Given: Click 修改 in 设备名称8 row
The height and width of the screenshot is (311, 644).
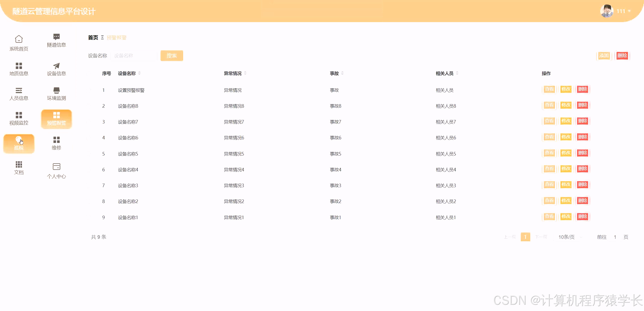Looking at the screenshot, I should pyautogui.click(x=566, y=105).
